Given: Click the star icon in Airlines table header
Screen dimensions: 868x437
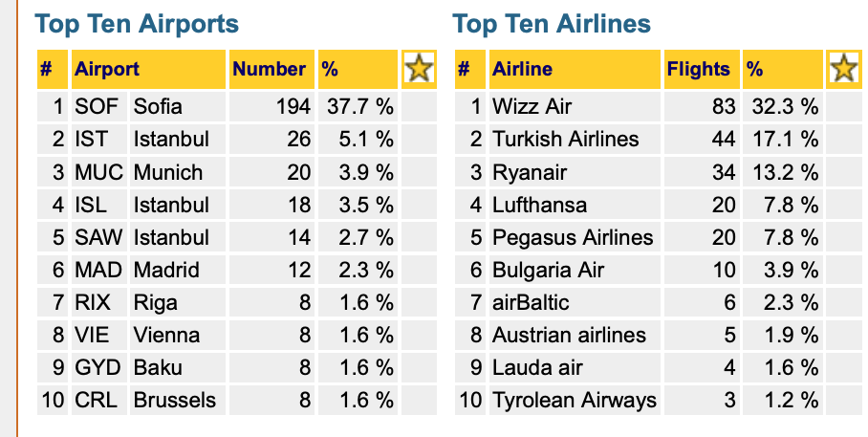Looking at the screenshot, I should pos(844,69).
